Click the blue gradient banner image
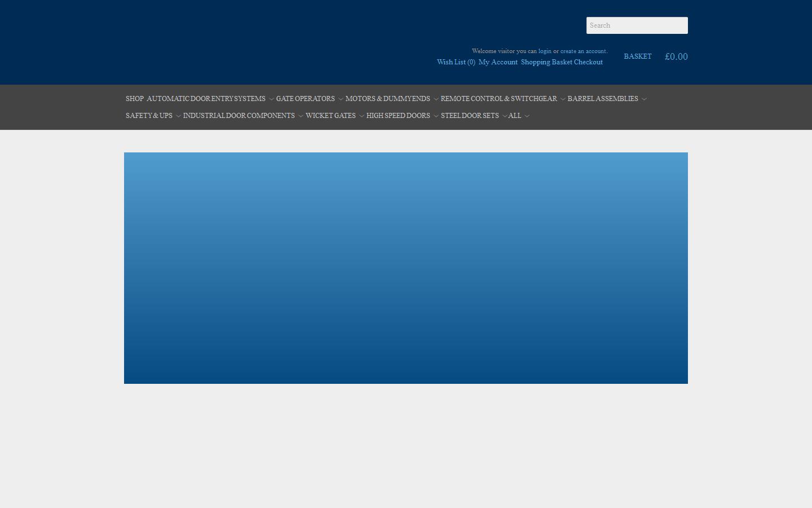Screen dimensions: 812x508 pyautogui.click(x=406, y=268)
